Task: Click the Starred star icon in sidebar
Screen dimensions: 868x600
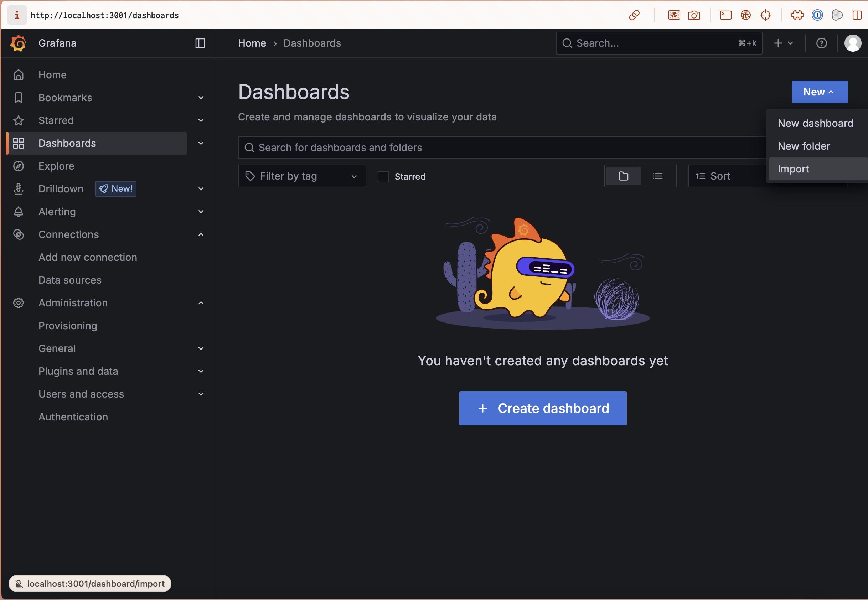Action: (19, 121)
